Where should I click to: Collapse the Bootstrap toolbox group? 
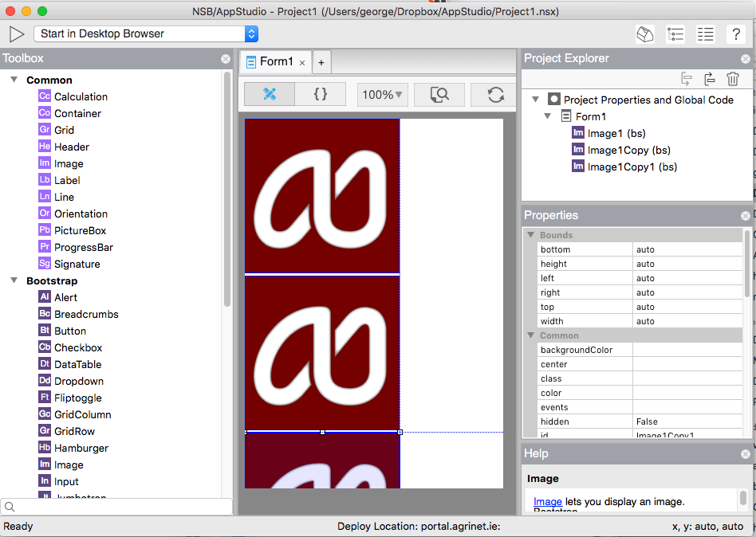(x=14, y=280)
